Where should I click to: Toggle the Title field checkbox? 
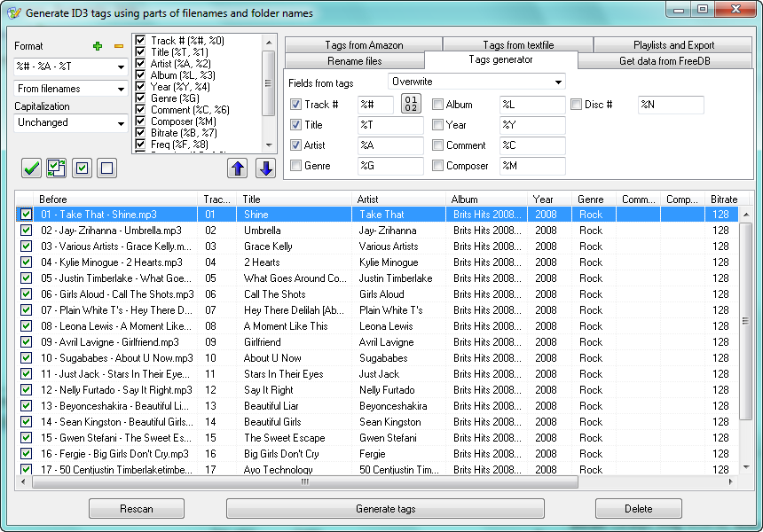point(295,124)
